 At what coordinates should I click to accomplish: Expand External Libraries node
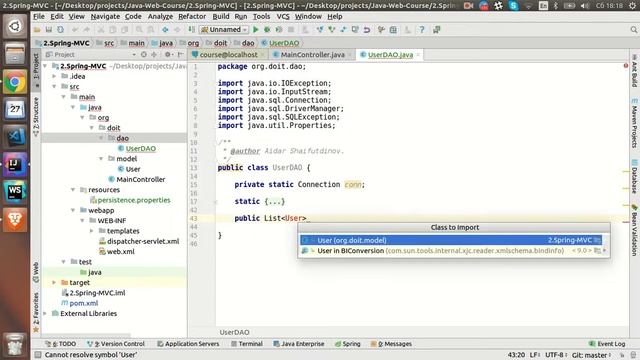click(x=45, y=313)
